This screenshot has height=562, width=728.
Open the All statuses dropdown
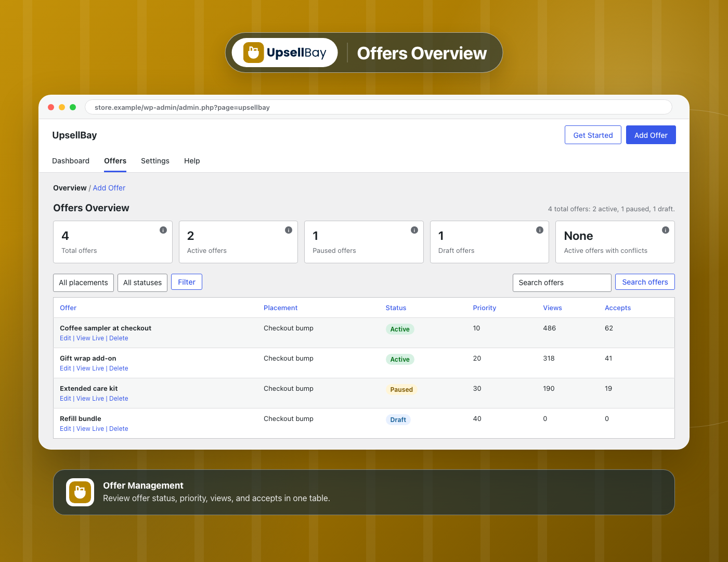(x=142, y=283)
